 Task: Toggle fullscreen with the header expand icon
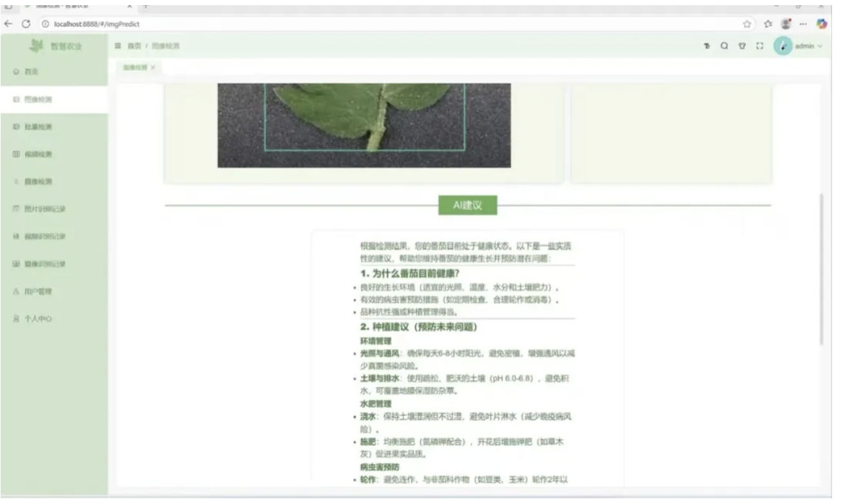[759, 46]
